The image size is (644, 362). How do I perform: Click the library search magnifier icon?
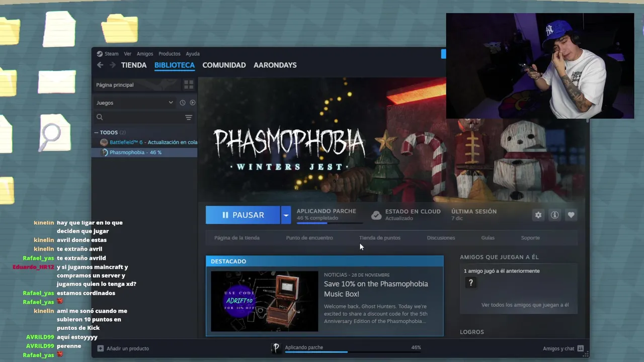coord(100,117)
